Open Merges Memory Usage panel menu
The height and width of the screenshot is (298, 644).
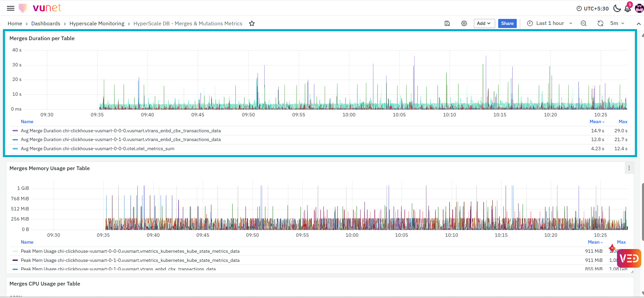tap(629, 168)
